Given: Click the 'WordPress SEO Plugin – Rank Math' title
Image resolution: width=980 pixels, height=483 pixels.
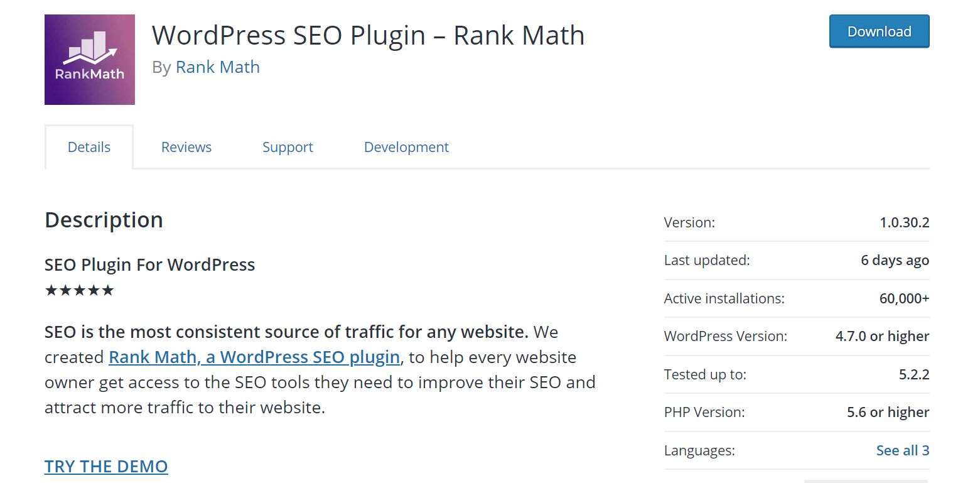Looking at the screenshot, I should click(x=368, y=35).
